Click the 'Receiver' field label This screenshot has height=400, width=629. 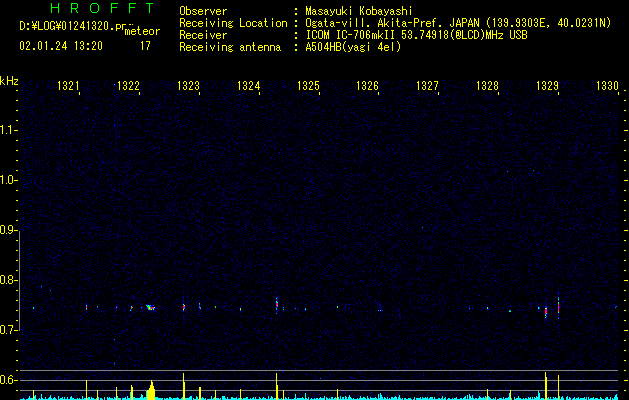(203, 35)
